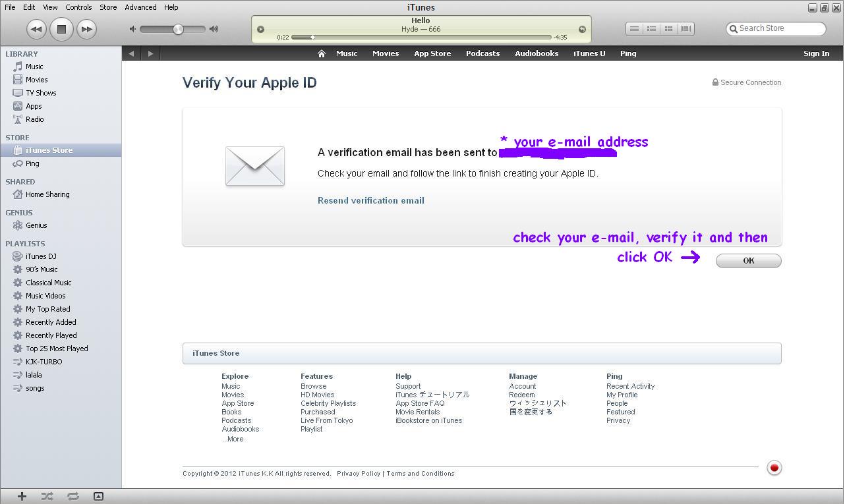Toggle repeat with the repeat icon
Viewport: 845px width, 504px height.
73,496
